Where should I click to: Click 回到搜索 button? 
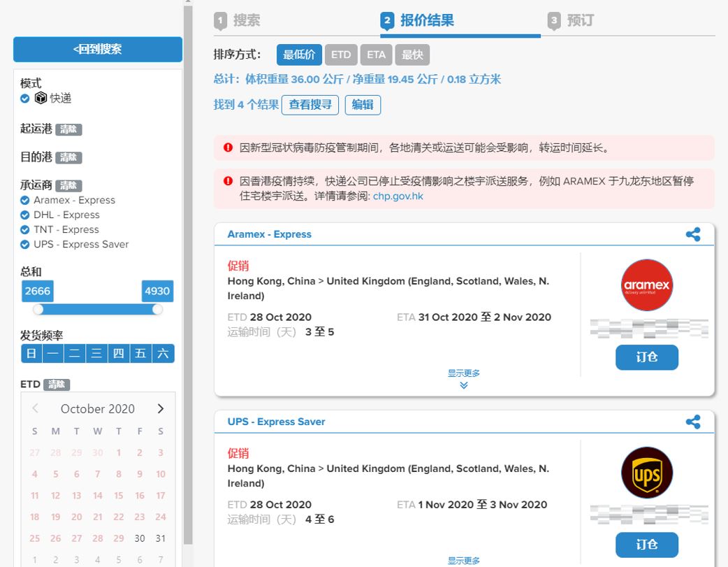[98, 49]
